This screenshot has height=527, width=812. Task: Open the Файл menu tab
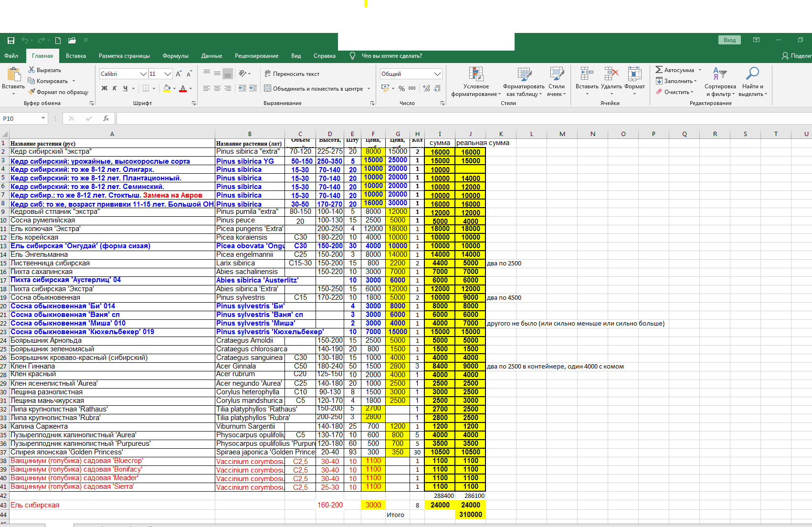tap(11, 56)
